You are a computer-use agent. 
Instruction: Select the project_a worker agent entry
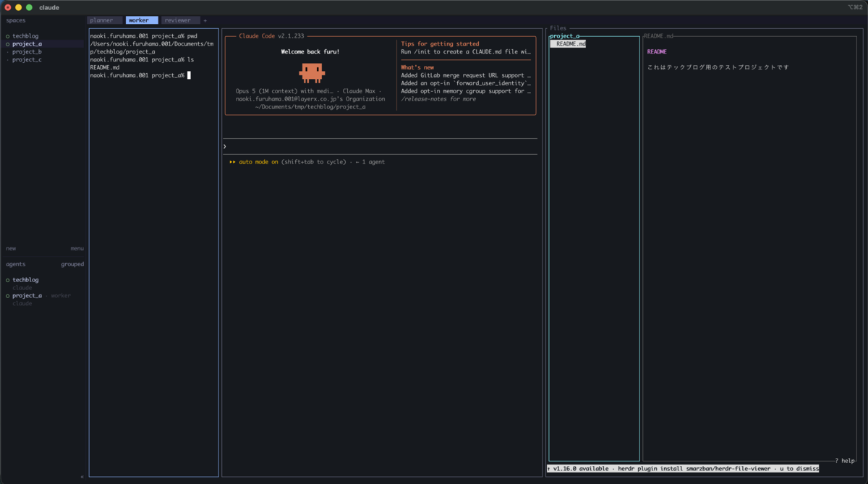[38, 296]
